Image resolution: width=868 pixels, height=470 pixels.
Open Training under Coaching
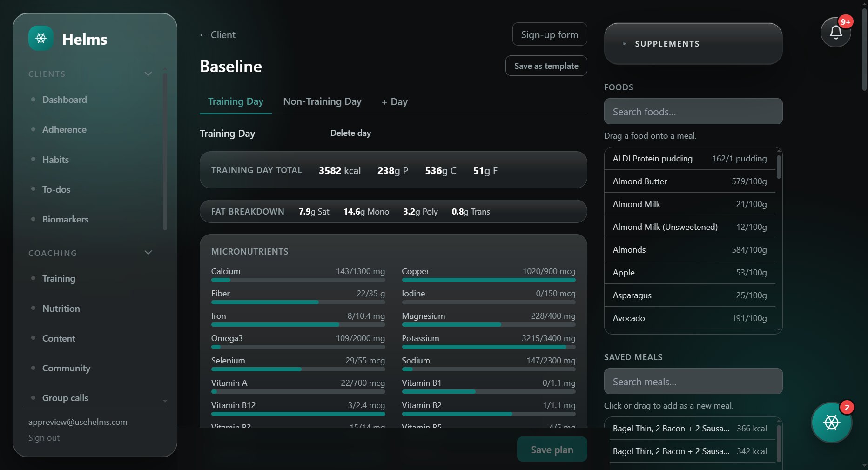(x=59, y=278)
